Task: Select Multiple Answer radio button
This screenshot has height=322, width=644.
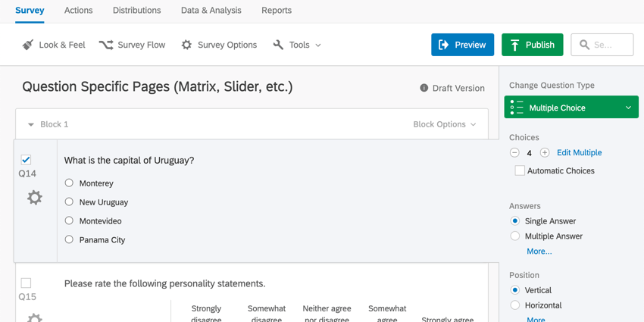Action: point(514,236)
